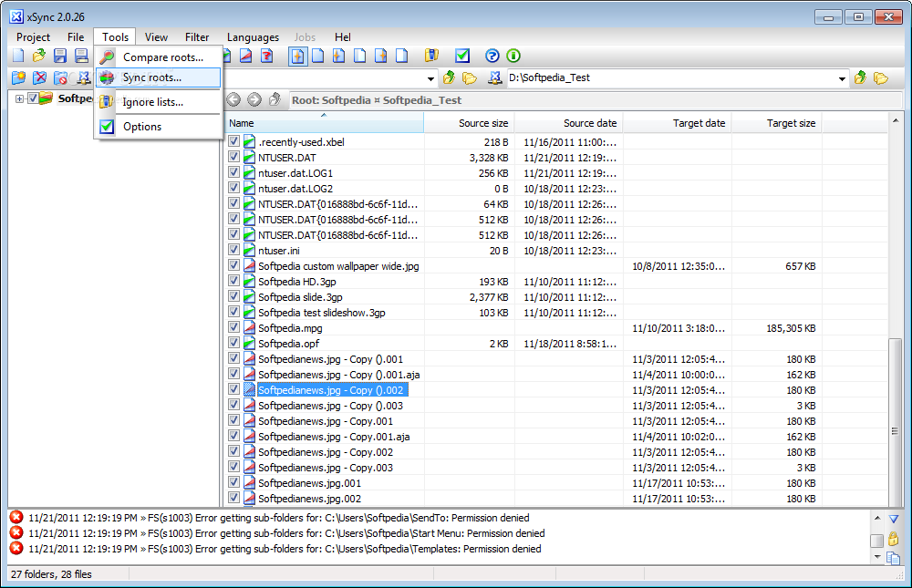The height and width of the screenshot is (588, 912).
Task: Click the Back navigation arrow
Action: [x=233, y=99]
